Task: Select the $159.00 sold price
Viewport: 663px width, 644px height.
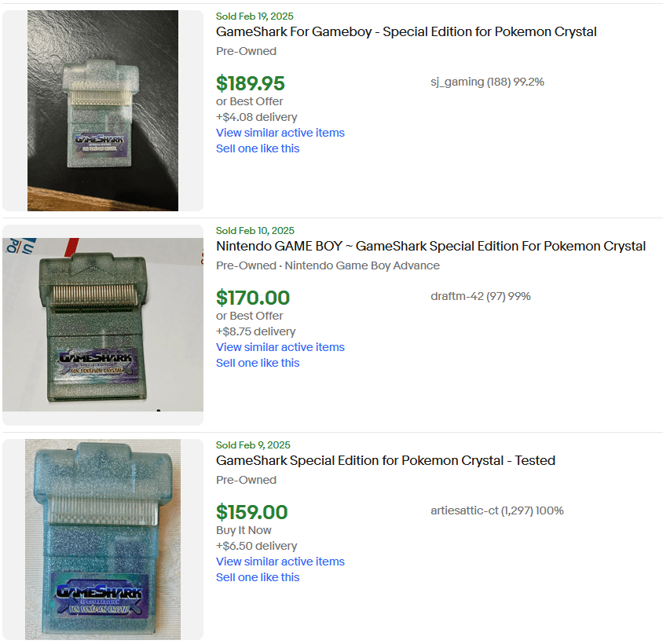Action: click(x=251, y=512)
